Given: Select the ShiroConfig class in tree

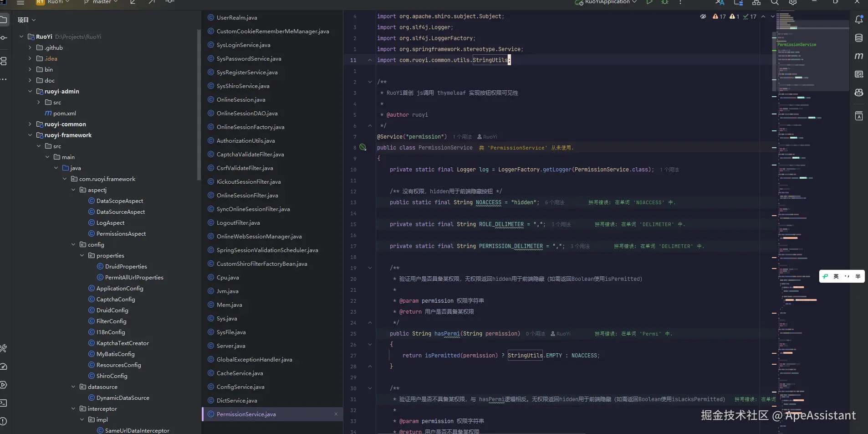Looking at the screenshot, I should (112, 376).
